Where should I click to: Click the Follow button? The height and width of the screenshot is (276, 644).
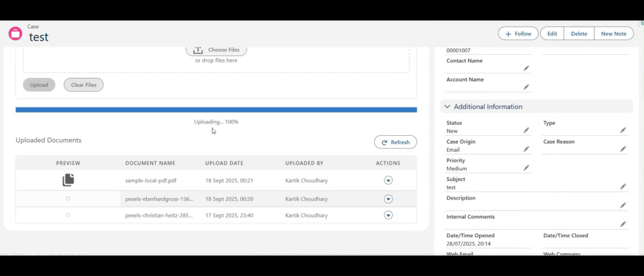coord(518,33)
